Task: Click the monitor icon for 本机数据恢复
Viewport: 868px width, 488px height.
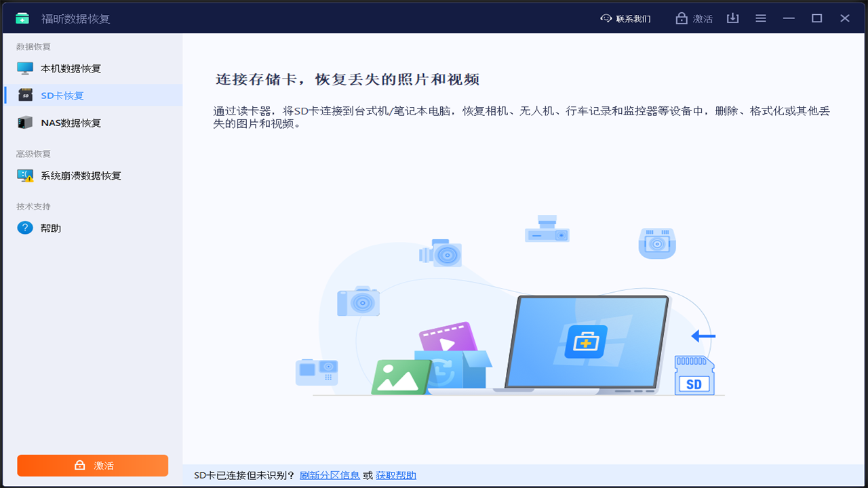Action: tap(25, 68)
